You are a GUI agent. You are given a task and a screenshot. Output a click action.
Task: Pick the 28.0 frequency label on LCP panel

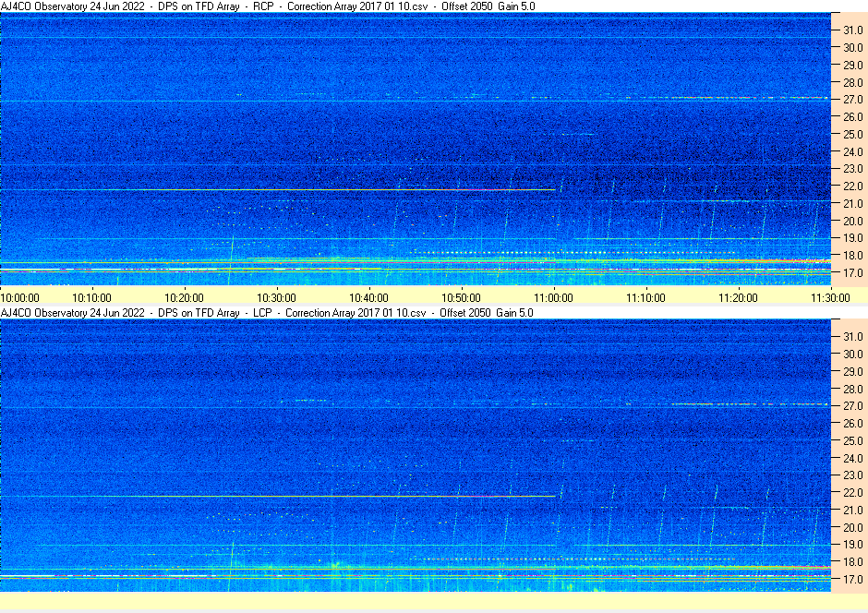[852, 389]
